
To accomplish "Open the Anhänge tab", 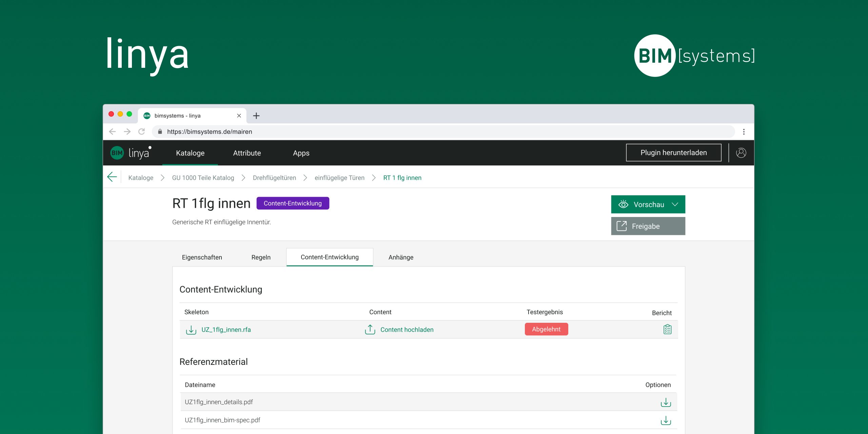I will [x=401, y=257].
